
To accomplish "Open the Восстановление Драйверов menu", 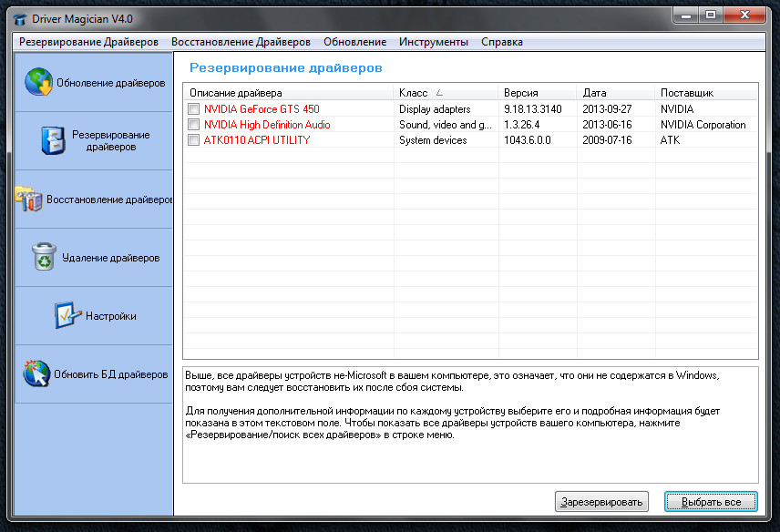I will pos(241,42).
